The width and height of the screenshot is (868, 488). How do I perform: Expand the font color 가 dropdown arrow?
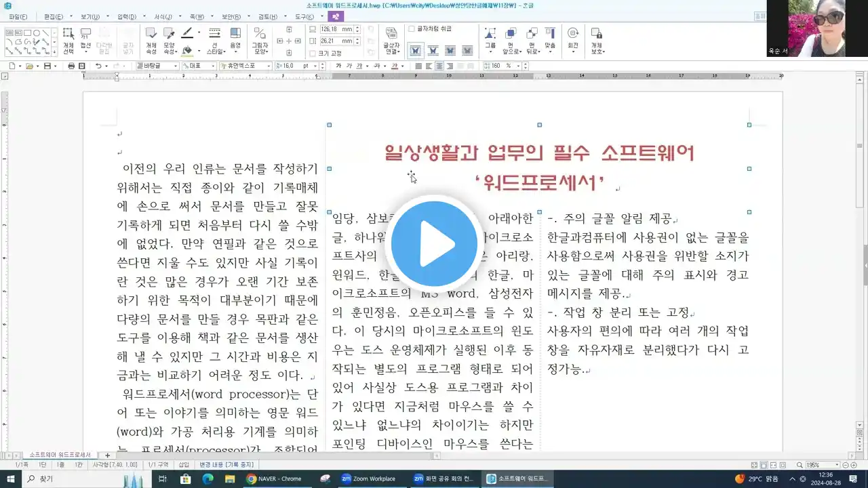[x=402, y=66]
